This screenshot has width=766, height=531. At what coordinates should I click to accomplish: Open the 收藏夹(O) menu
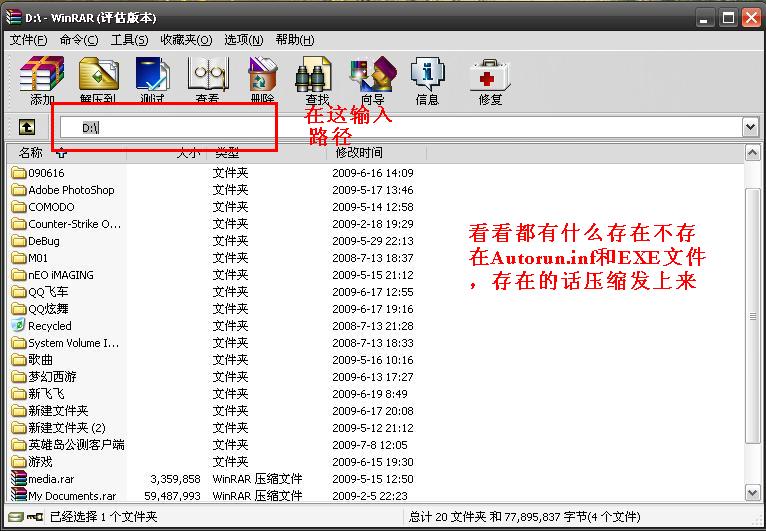click(x=186, y=40)
